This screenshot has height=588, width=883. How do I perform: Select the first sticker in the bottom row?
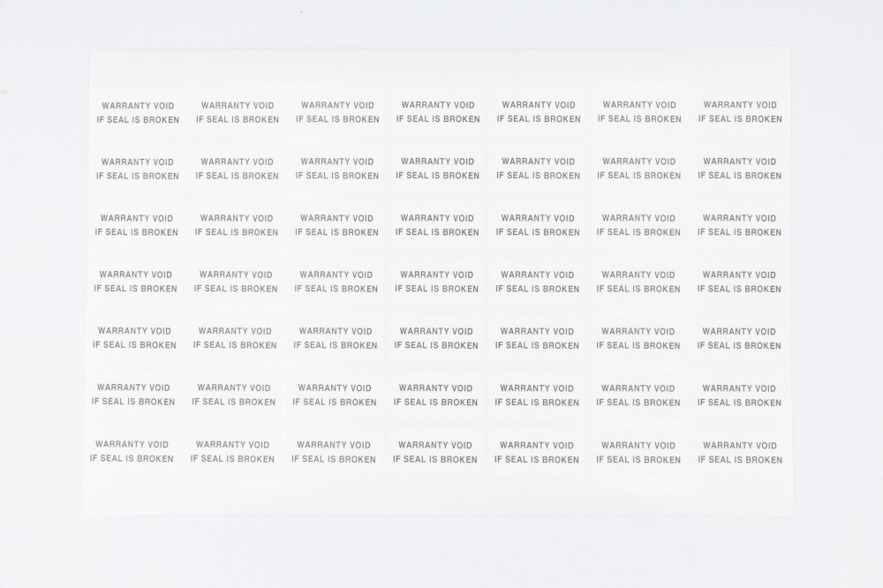[x=132, y=451]
